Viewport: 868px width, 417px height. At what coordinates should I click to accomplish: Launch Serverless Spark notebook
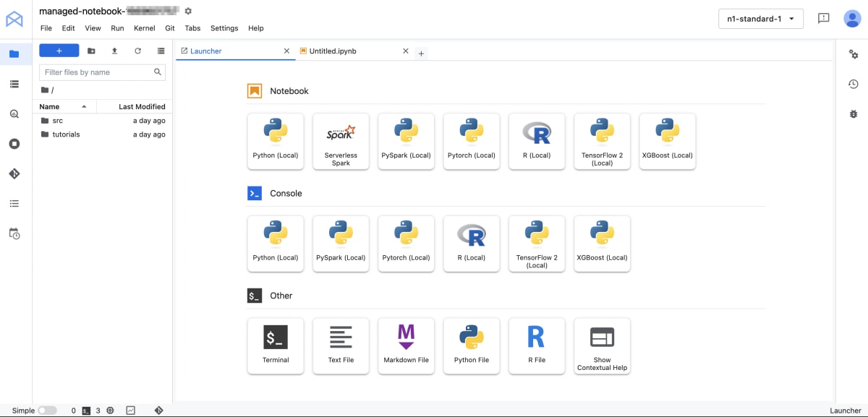341,142
